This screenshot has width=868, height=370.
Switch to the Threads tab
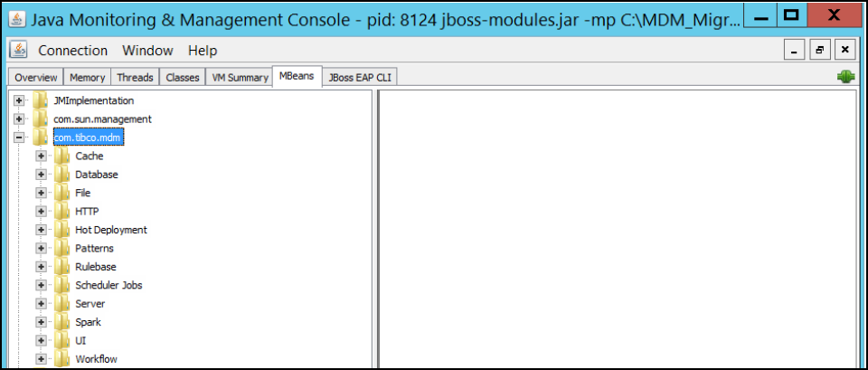[135, 78]
